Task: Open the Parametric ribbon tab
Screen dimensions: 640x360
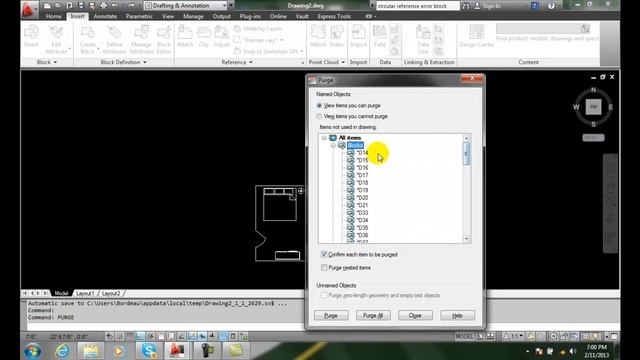Action: pos(139,16)
